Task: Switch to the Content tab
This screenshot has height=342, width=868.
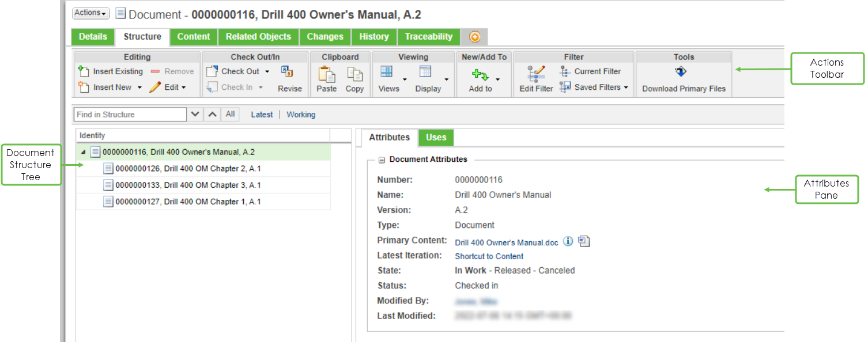Action: coord(193,37)
